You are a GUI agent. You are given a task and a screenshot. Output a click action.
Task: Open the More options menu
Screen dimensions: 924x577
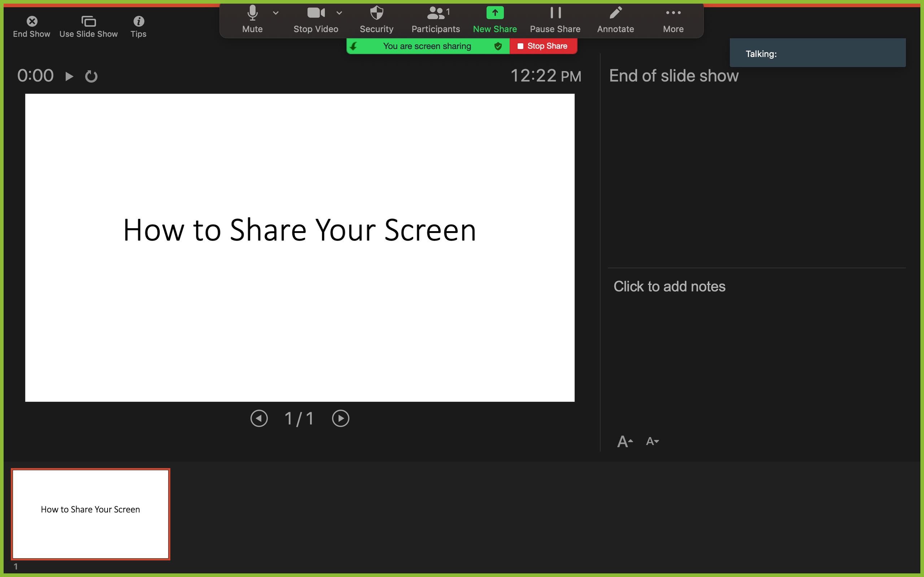point(673,13)
